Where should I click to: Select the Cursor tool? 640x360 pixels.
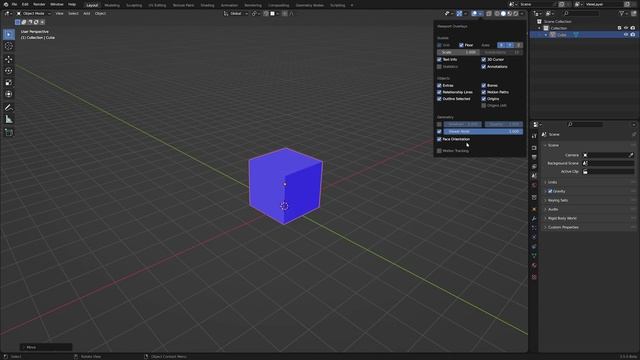click(x=9, y=46)
